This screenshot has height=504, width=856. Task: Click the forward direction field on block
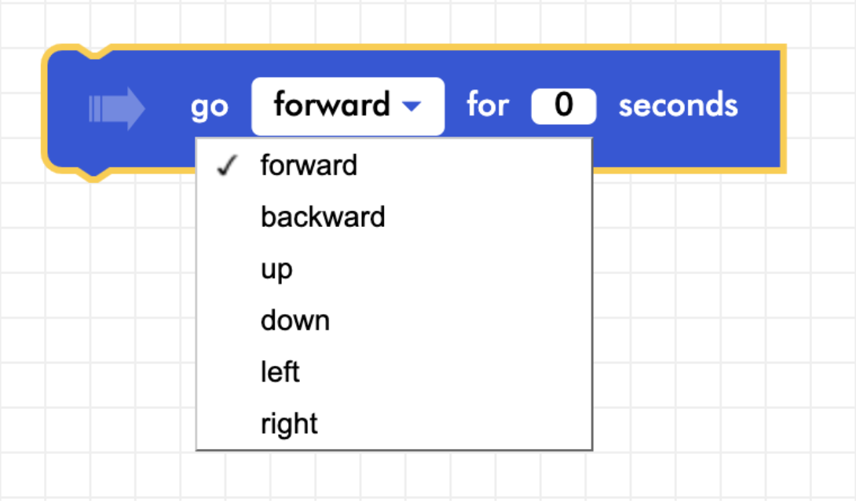(333, 106)
